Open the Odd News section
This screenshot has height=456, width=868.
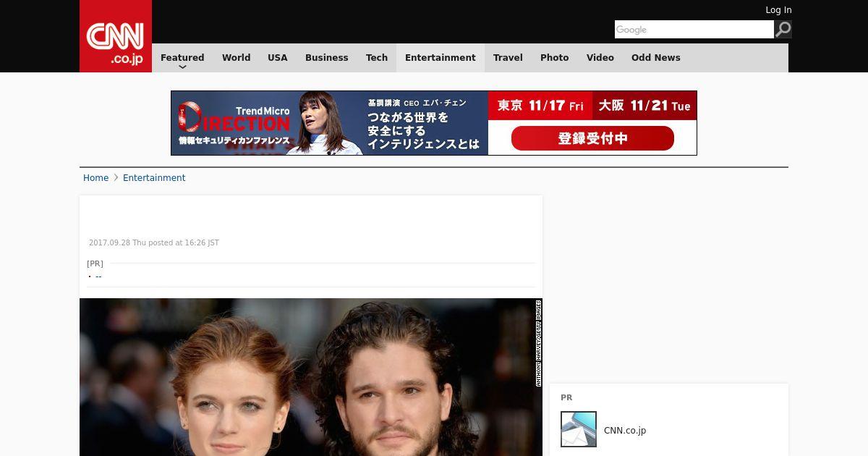(656, 58)
